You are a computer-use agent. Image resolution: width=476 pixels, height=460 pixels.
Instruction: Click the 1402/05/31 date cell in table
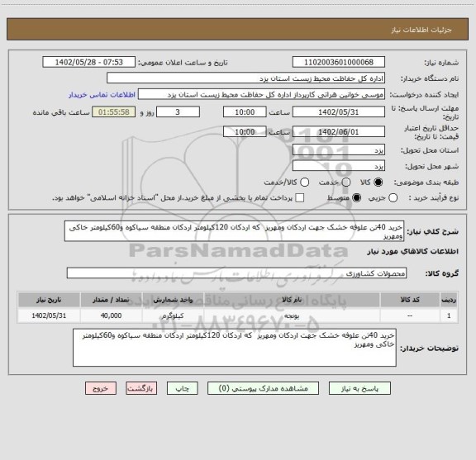pyautogui.click(x=49, y=315)
